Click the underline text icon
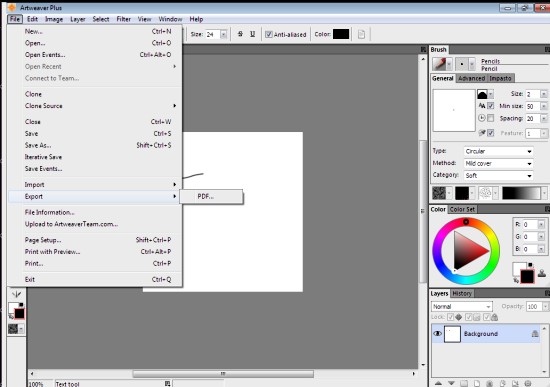Screen dimensions: 550x387 252,34
